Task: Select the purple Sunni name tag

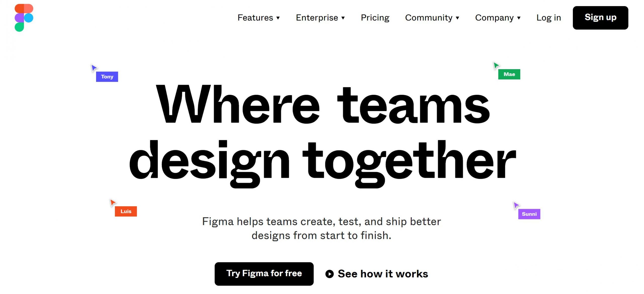Action: pyautogui.click(x=529, y=214)
